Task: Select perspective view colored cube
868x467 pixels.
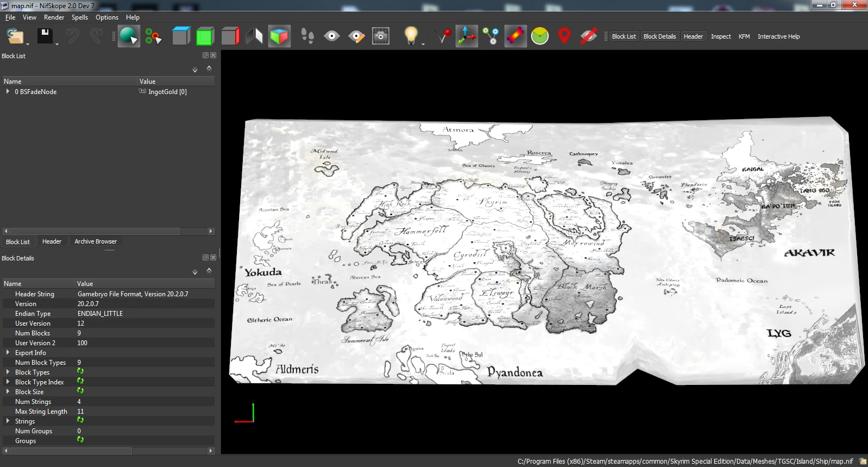Action: click(279, 36)
